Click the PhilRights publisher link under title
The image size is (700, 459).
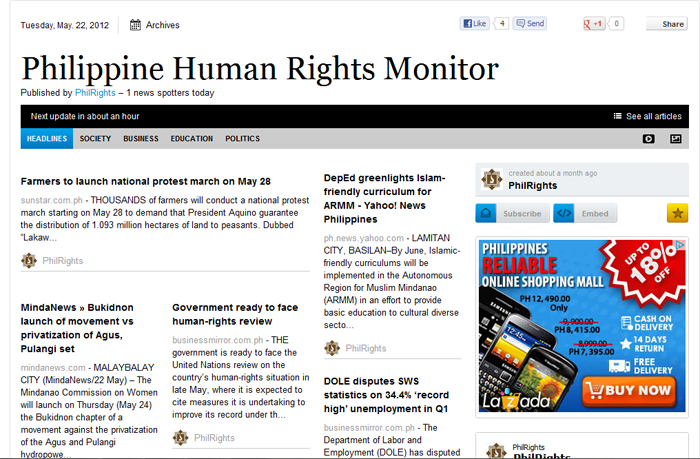click(x=92, y=93)
